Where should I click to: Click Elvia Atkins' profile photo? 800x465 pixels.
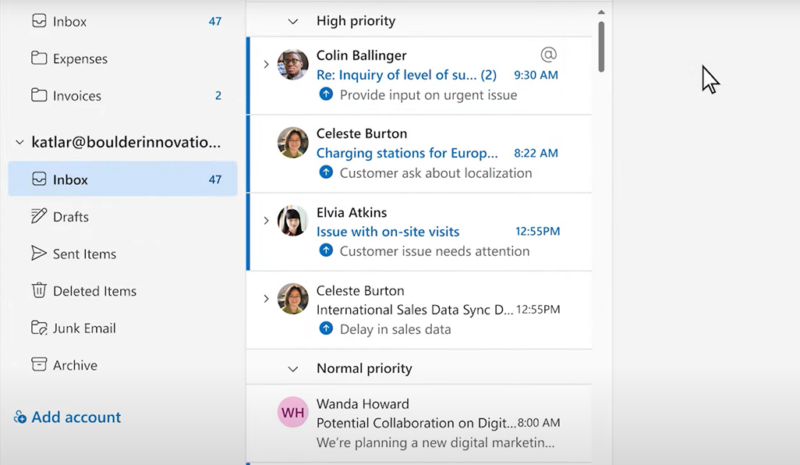(293, 221)
